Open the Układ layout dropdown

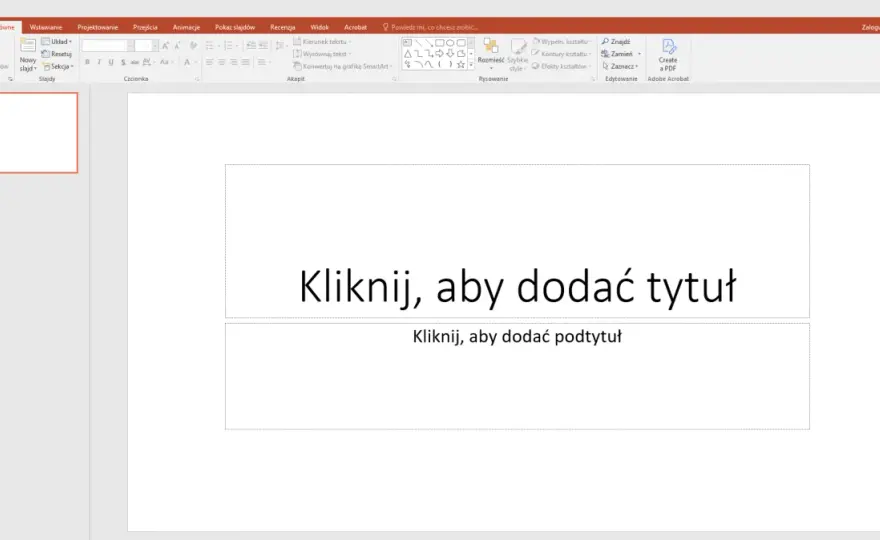click(57, 42)
